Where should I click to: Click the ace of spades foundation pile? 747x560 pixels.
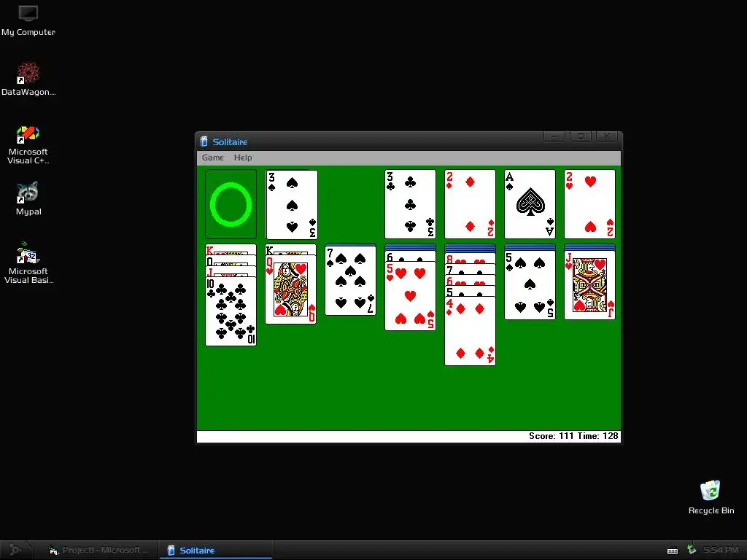(x=530, y=204)
